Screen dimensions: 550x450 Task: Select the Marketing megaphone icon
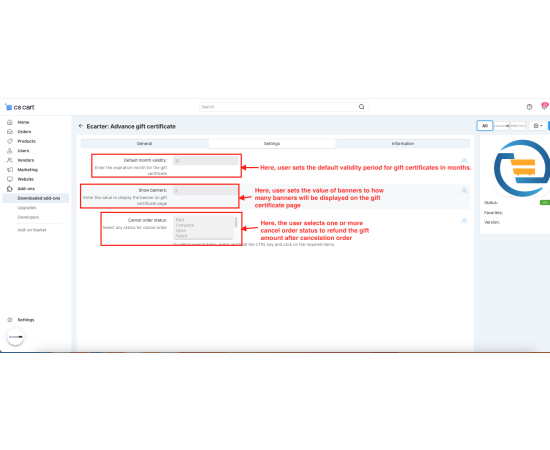(x=10, y=169)
